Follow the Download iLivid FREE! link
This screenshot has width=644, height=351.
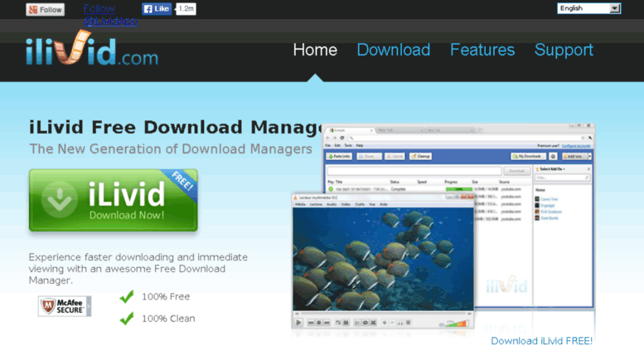click(x=542, y=341)
